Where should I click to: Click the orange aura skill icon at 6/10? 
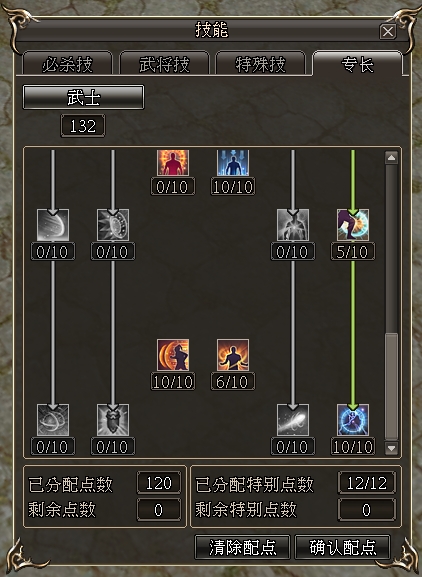coord(233,355)
